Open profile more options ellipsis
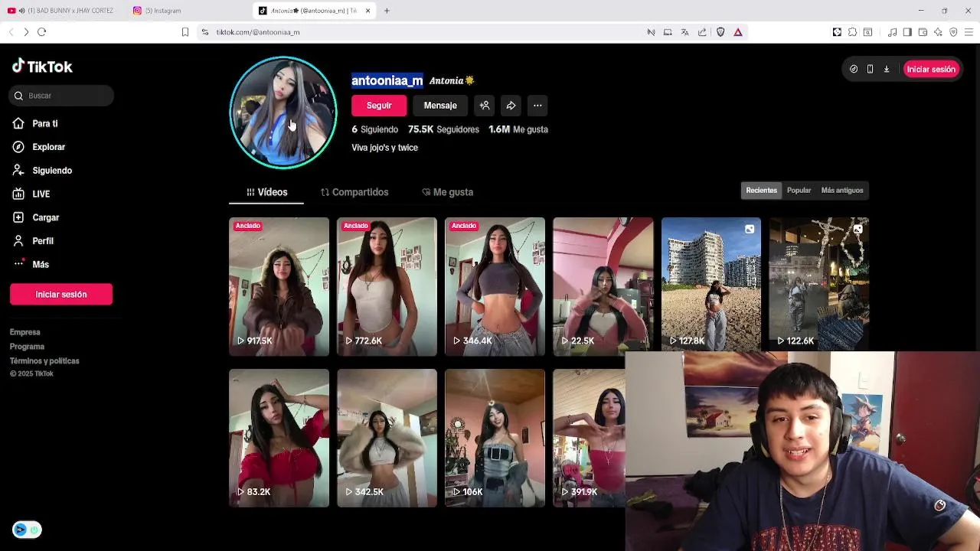Screen dimensions: 980x551 pyautogui.click(x=537, y=106)
